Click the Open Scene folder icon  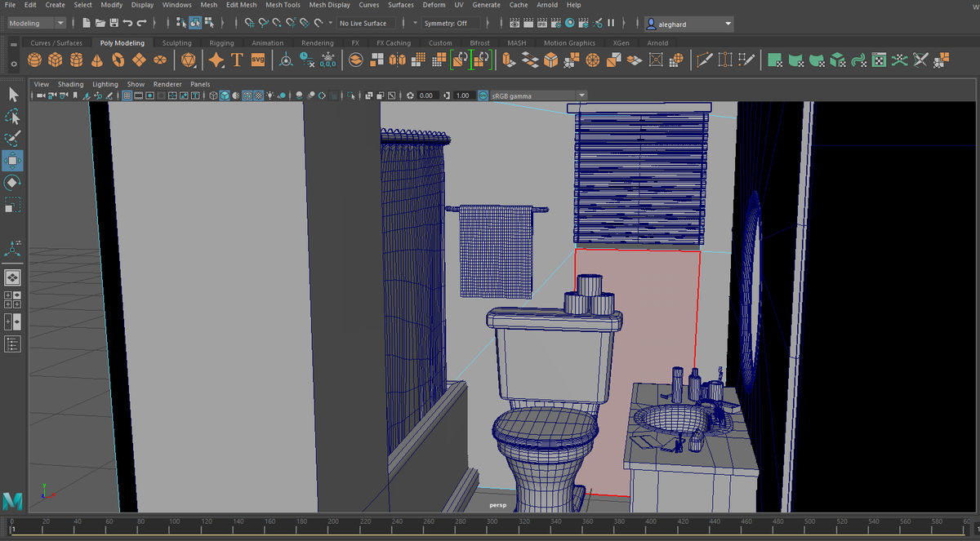tap(100, 23)
